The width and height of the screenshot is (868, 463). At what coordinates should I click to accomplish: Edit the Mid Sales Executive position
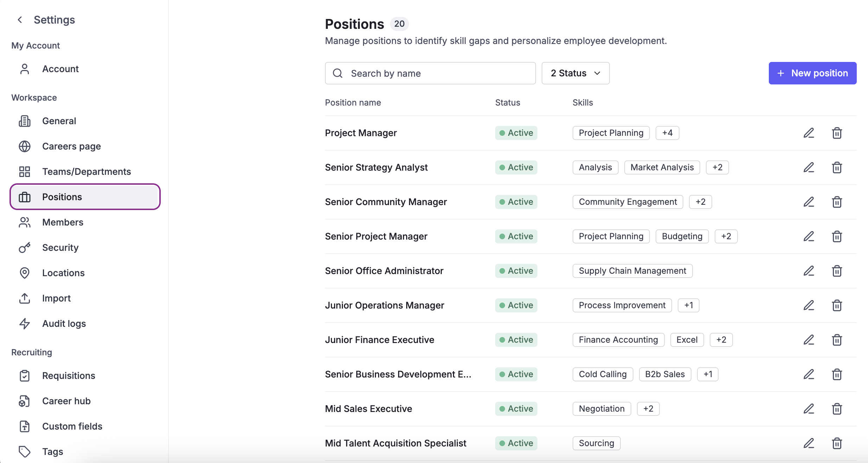(x=809, y=409)
